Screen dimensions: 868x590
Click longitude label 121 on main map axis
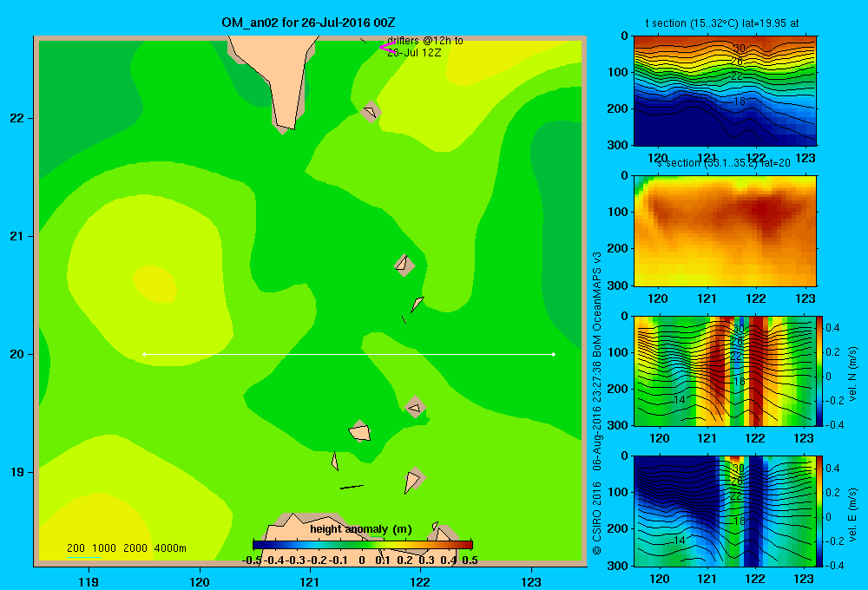click(x=310, y=581)
